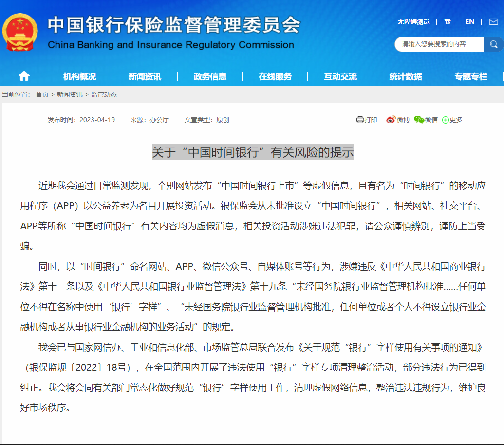Go to 在线服务 menu item
The width and height of the screenshot is (504, 445).
pyautogui.click(x=275, y=76)
